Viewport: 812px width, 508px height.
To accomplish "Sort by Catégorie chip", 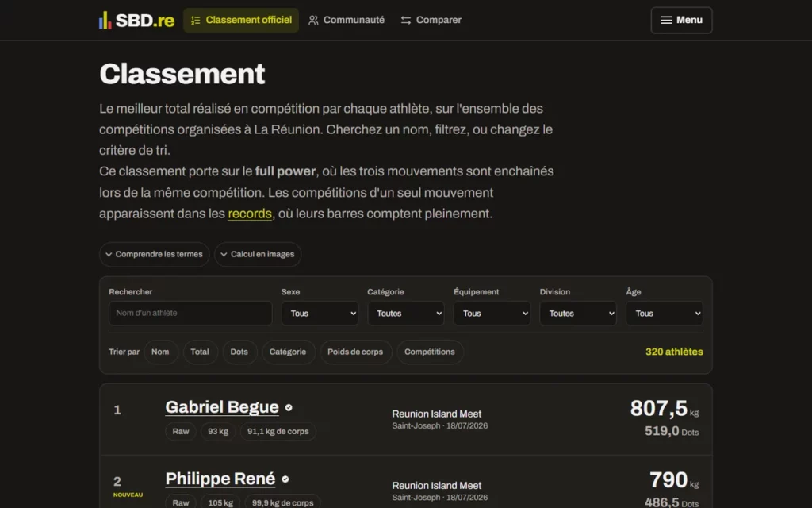I will (288, 352).
